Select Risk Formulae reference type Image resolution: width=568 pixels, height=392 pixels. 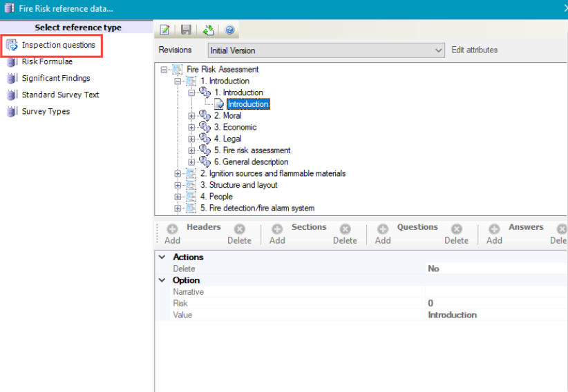click(x=47, y=61)
